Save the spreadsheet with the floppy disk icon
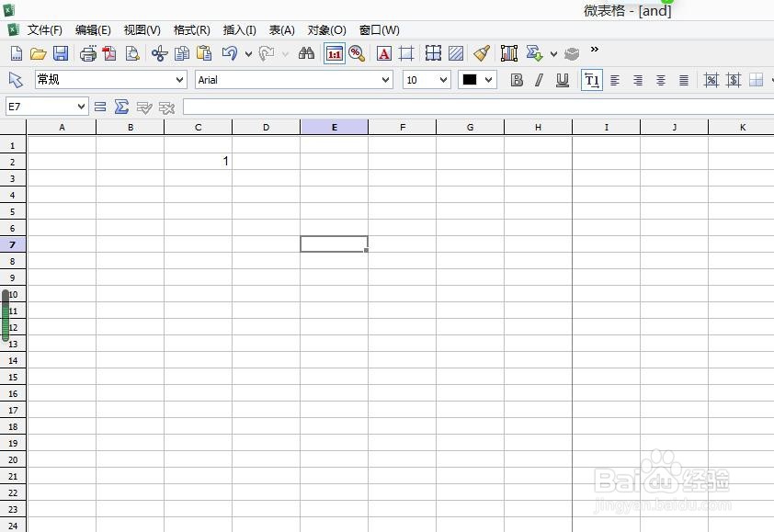774x532 pixels. [61, 53]
